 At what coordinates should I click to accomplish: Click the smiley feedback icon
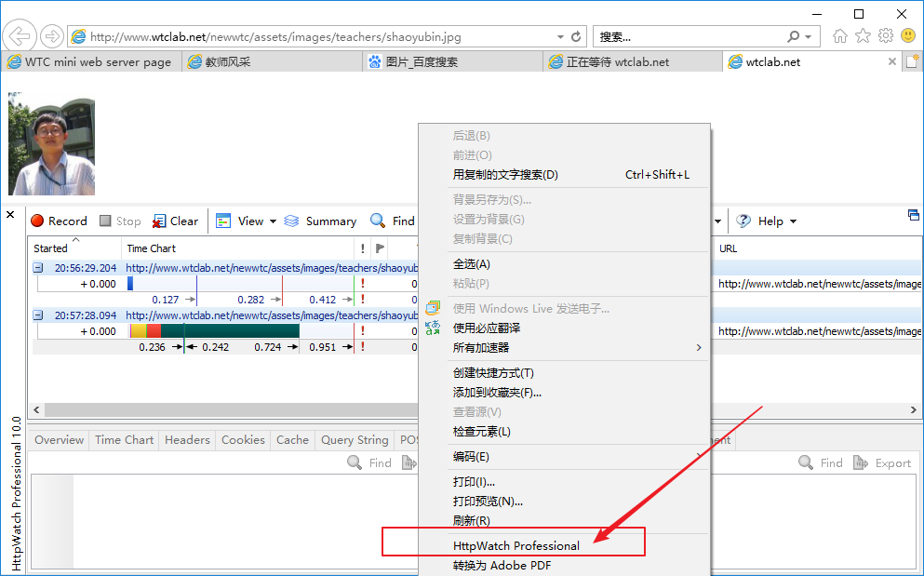(908, 36)
